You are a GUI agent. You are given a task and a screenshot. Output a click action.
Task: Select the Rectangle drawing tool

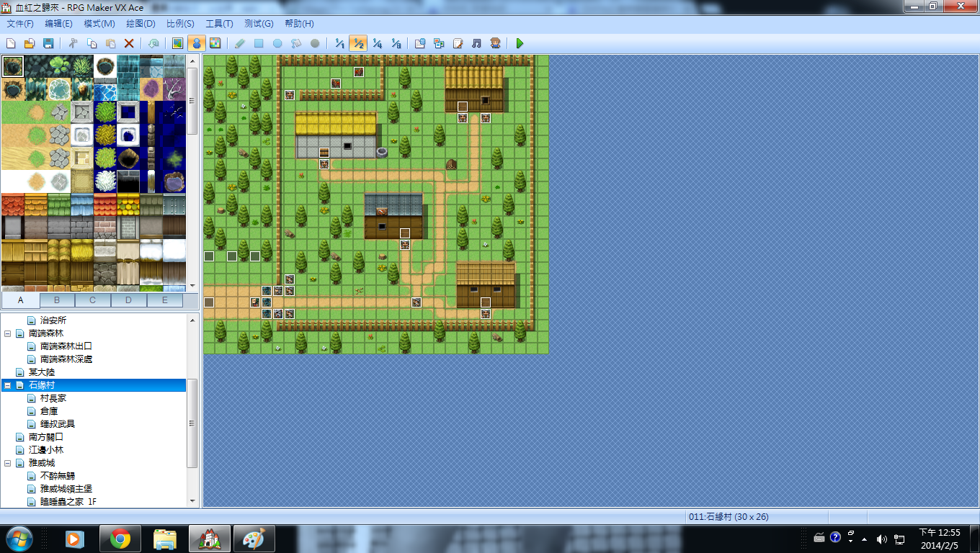(259, 43)
